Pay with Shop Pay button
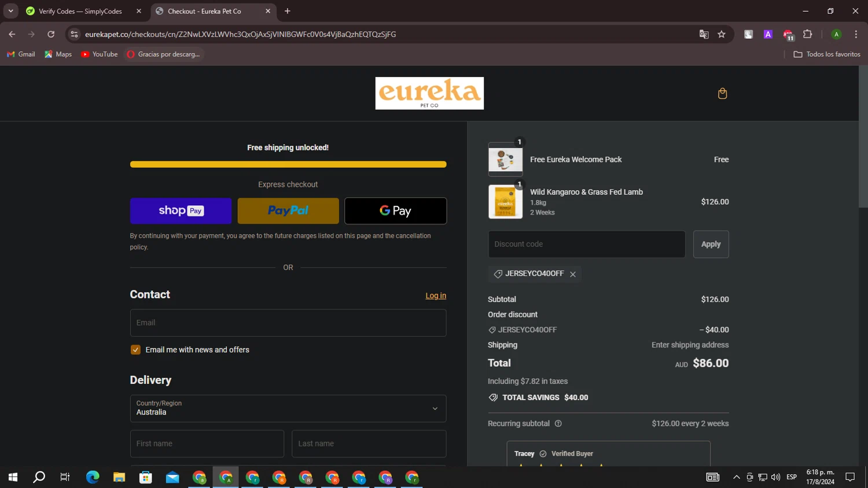 181,211
